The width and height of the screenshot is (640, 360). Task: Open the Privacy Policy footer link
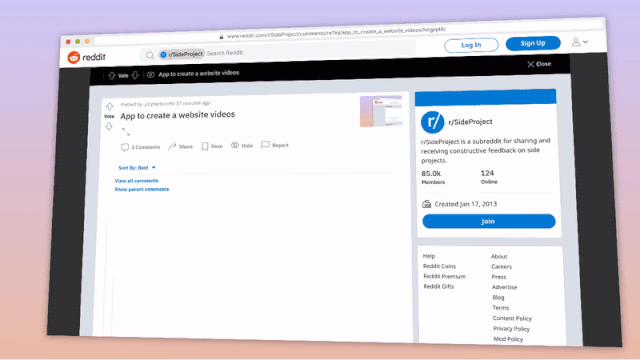pos(511,329)
